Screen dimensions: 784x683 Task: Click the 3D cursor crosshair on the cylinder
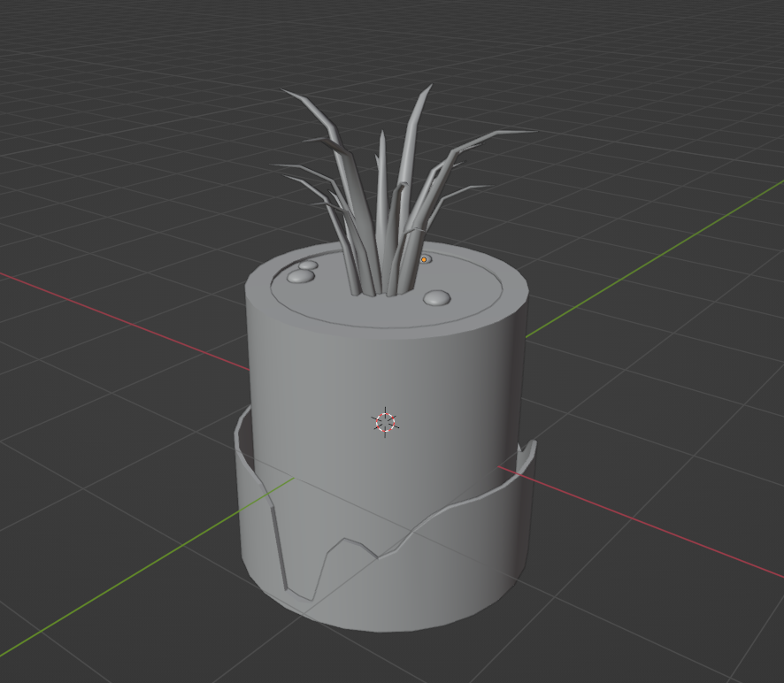[385, 422]
